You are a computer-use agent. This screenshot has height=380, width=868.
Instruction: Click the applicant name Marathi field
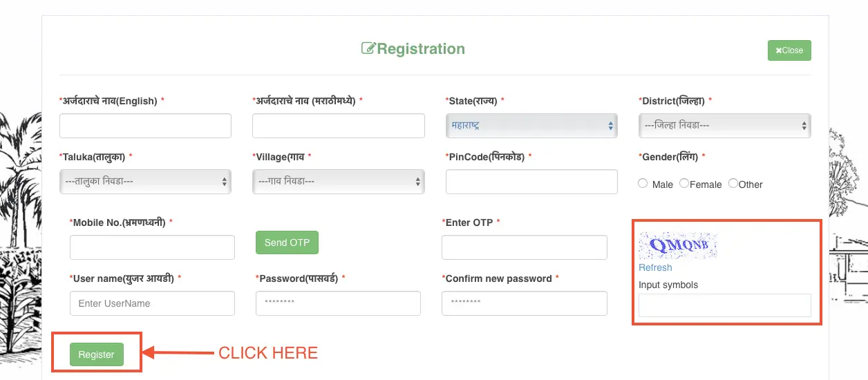click(x=338, y=126)
